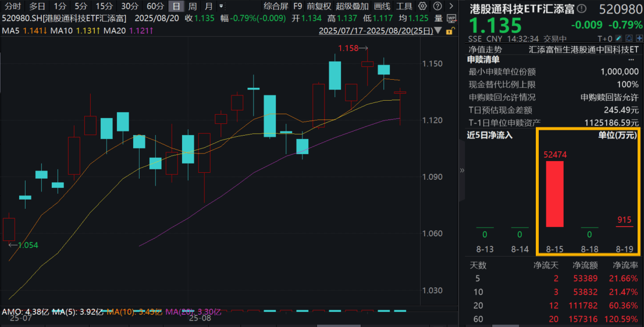Toggle the 超级叠加 overlay option

point(352,6)
